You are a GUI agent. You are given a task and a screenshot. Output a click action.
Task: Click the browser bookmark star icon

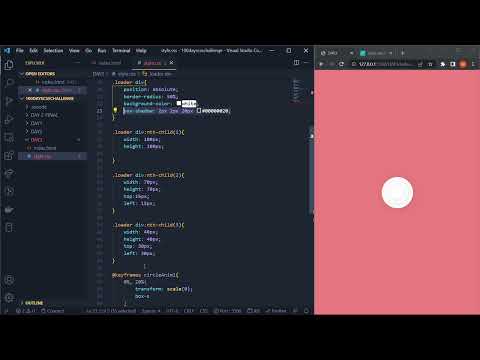[430, 64]
